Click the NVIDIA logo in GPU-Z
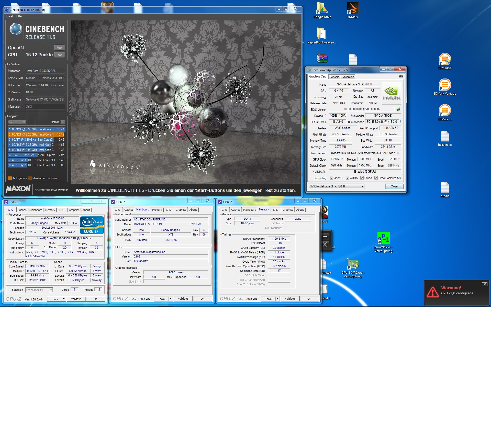This screenshot has height=448, width=491. click(392, 94)
